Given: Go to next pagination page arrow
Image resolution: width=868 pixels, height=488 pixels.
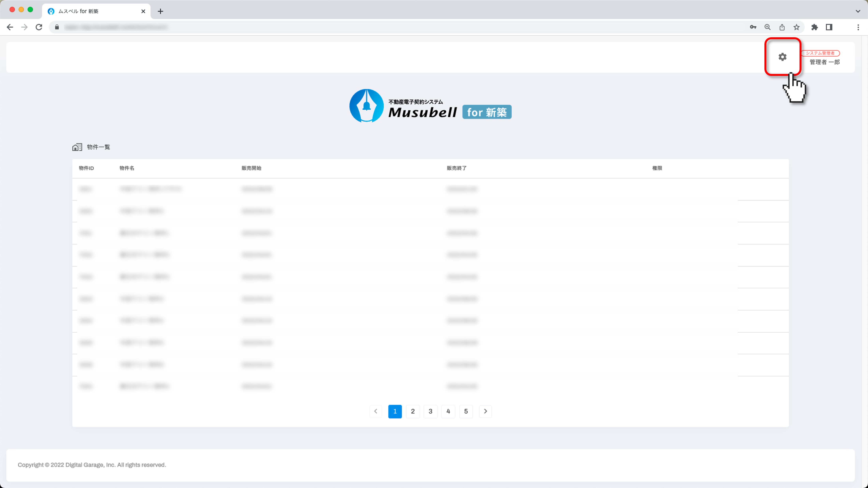Looking at the screenshot, I should [485, 411].
